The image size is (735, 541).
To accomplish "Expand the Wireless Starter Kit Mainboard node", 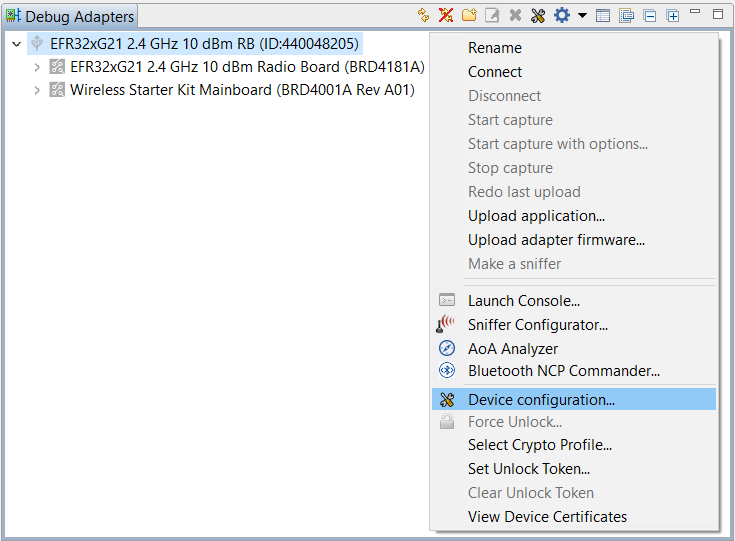I will point(37,90).
